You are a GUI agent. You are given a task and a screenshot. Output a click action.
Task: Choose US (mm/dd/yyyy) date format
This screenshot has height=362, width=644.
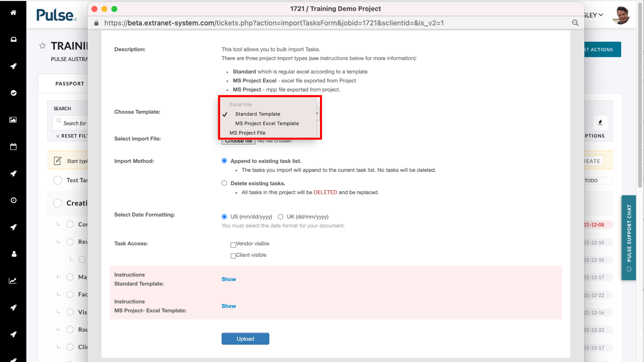(x=224, y=217)
